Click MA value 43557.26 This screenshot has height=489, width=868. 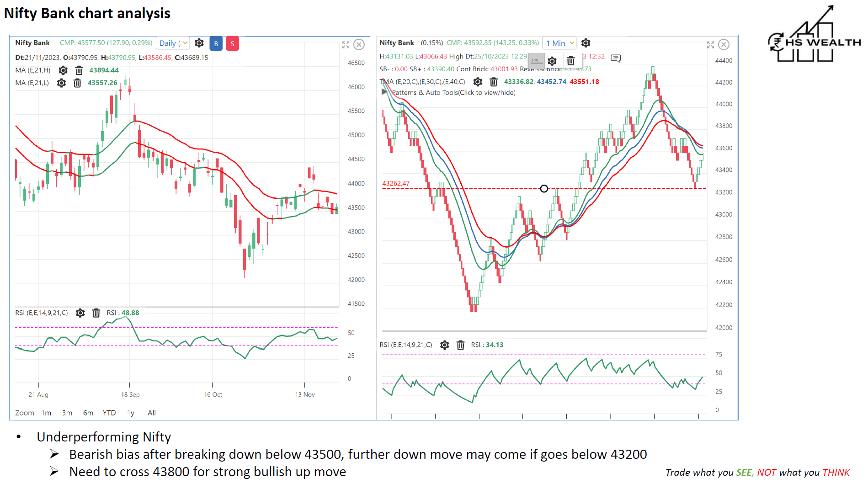point(102,83)
